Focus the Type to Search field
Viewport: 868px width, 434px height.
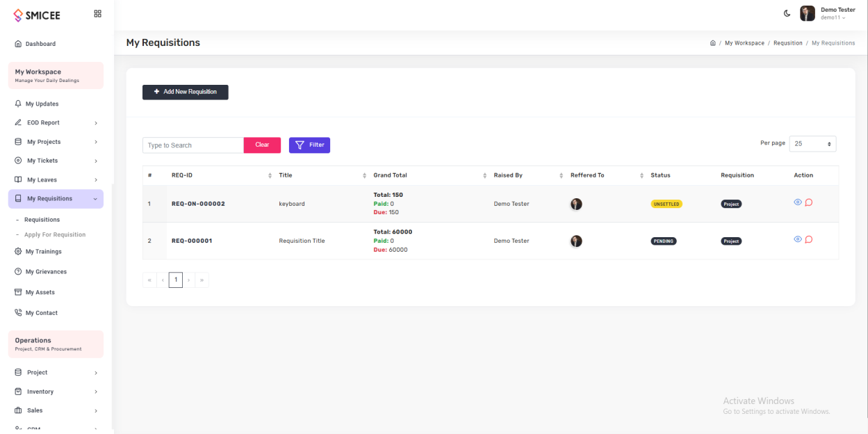193,145
